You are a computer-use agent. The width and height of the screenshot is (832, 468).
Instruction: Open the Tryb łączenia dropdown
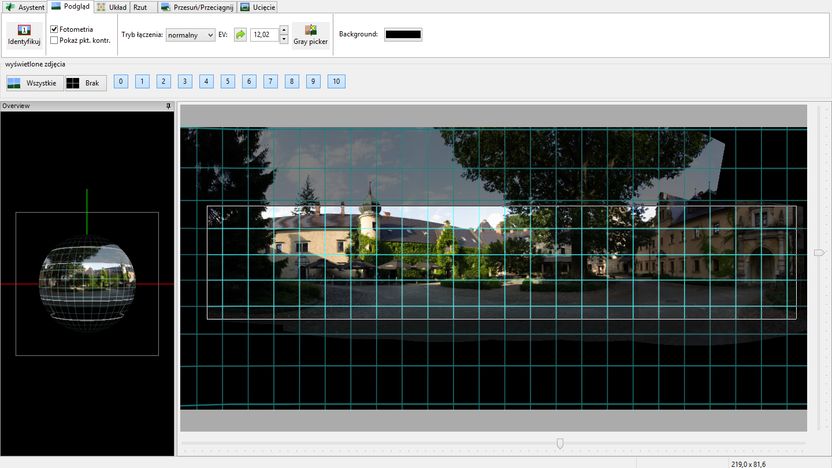click(x=190, y=35)
